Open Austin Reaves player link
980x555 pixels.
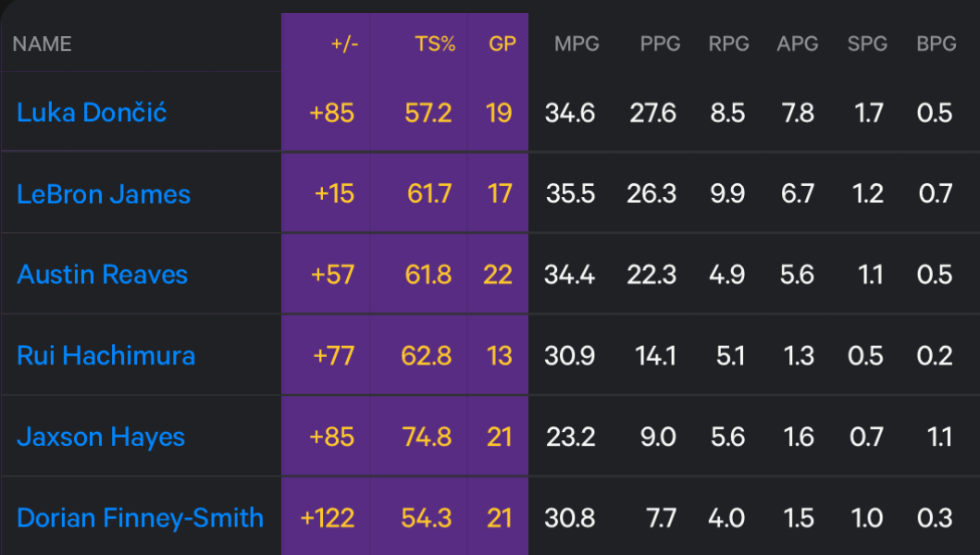point(103,275)
